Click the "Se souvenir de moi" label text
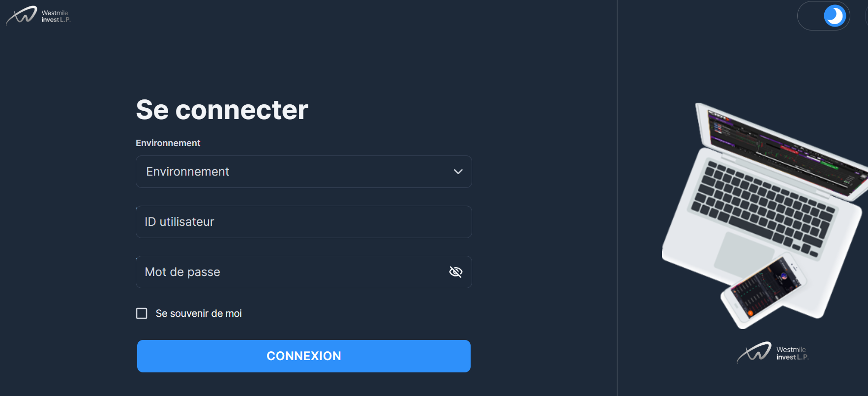Viewport: 868px width, 396px height. [199, 313]
